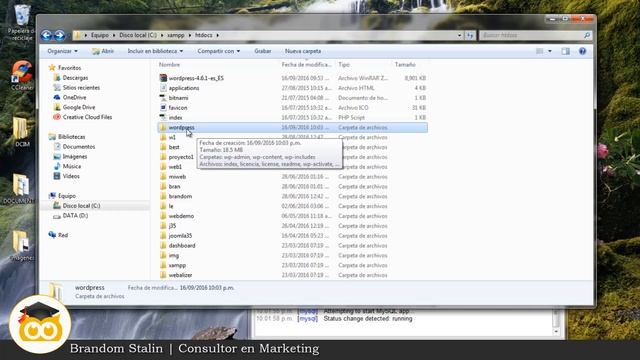Open the view options dropdown arrow
The image size is (640, 360).
(x=550, y=51)
